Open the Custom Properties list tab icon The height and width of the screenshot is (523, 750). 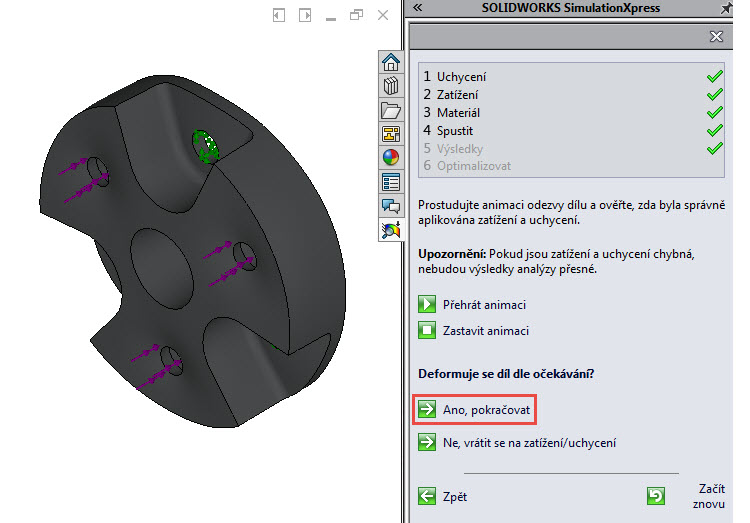pyautogui.click(x=391, y=182)
